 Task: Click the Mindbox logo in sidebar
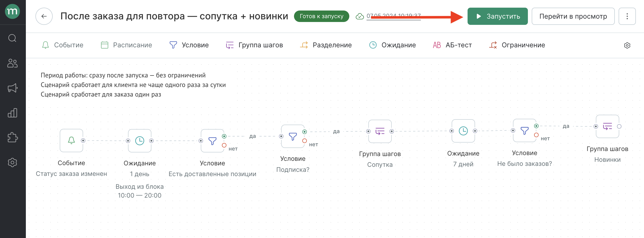[x=12, y=11]
